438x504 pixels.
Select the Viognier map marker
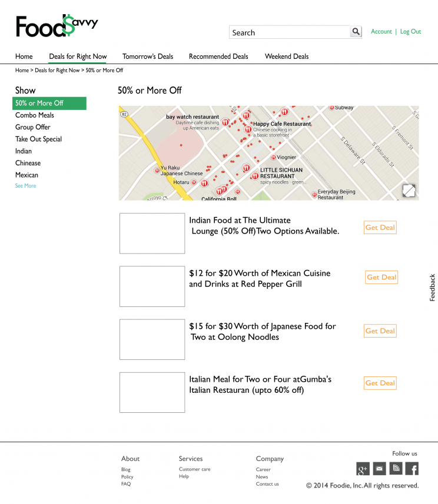273,157
